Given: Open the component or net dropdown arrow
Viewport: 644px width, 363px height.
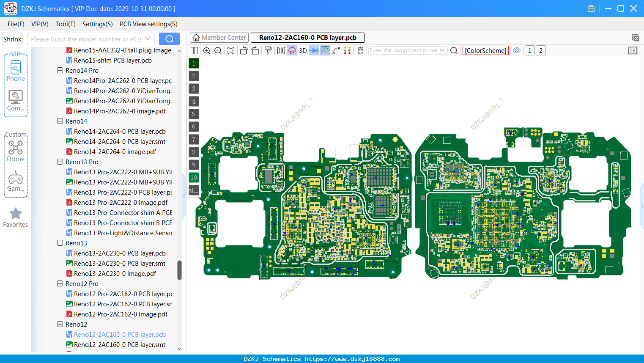Looking at the screenshot, I should coord(442,50).
